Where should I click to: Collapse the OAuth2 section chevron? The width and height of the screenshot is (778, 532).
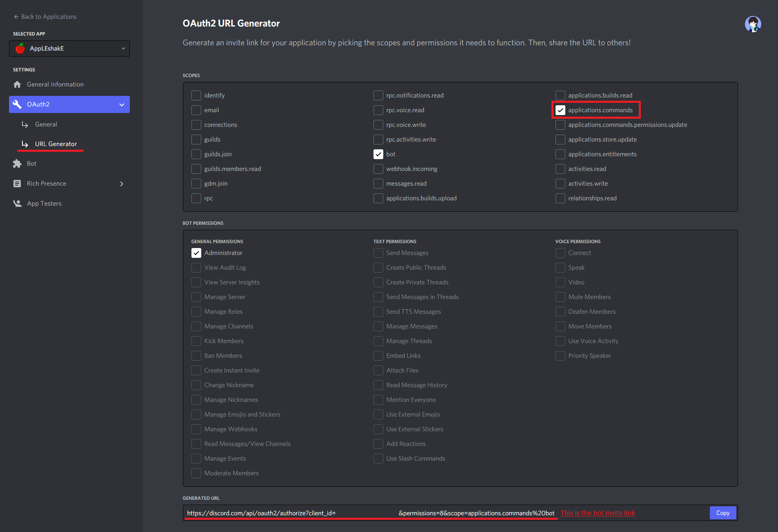[x=122, y=105]
